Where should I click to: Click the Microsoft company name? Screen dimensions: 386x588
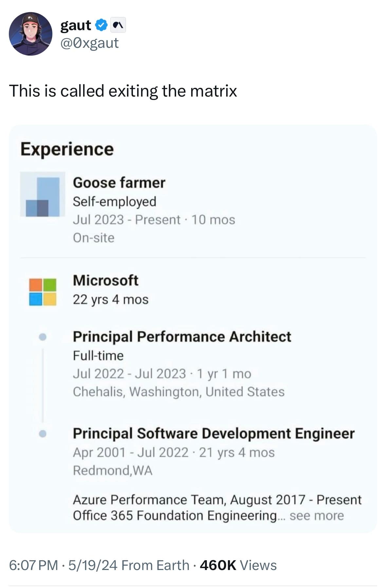click(105, 280)
